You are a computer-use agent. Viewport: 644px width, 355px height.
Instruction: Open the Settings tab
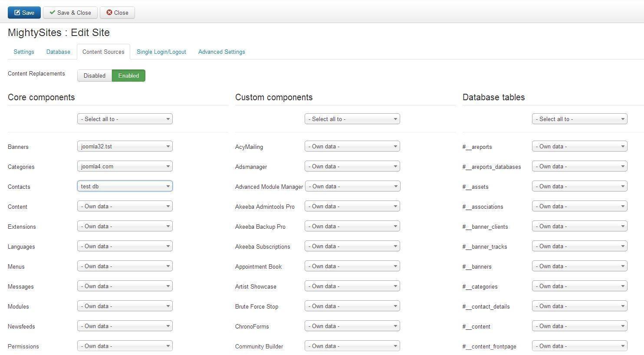click(x=24, y=52)
